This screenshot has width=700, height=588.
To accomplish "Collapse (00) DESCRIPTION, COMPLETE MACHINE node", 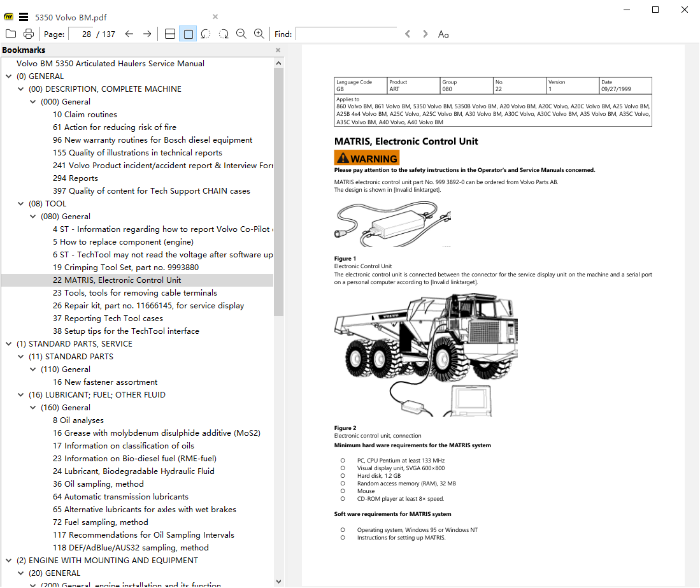I will 20,89.
